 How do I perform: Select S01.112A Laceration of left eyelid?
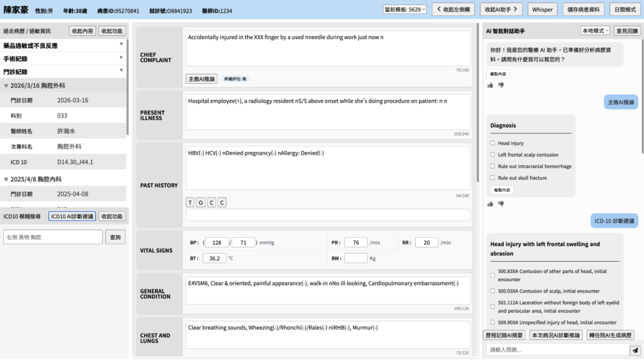coord(492,306)
